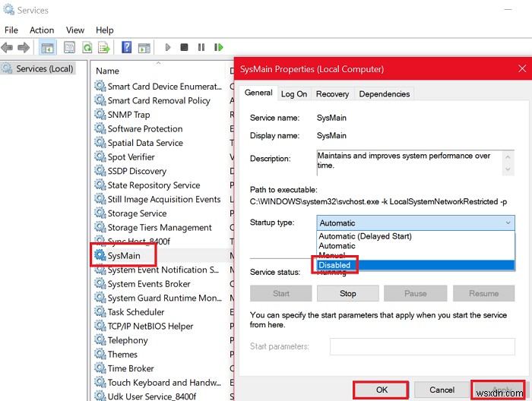Click the Cancel button
The image size is (532, 401).
click(442, 390)
